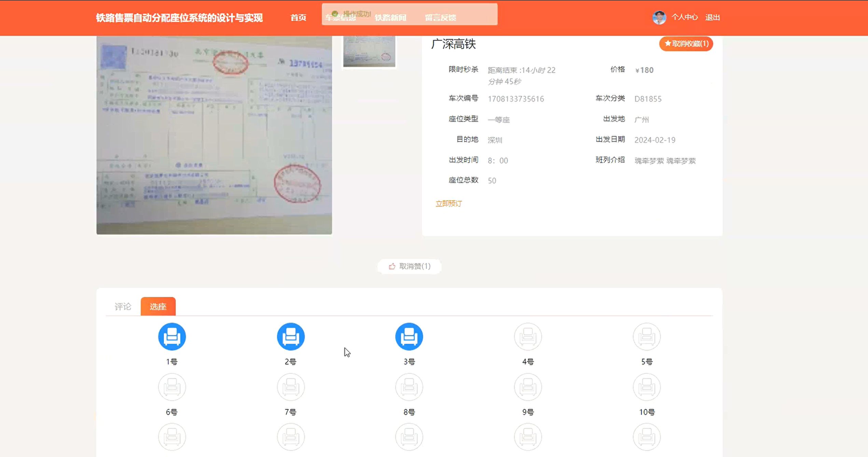
Task: Select seat 10号 icon
Action: tap(647, 387)
